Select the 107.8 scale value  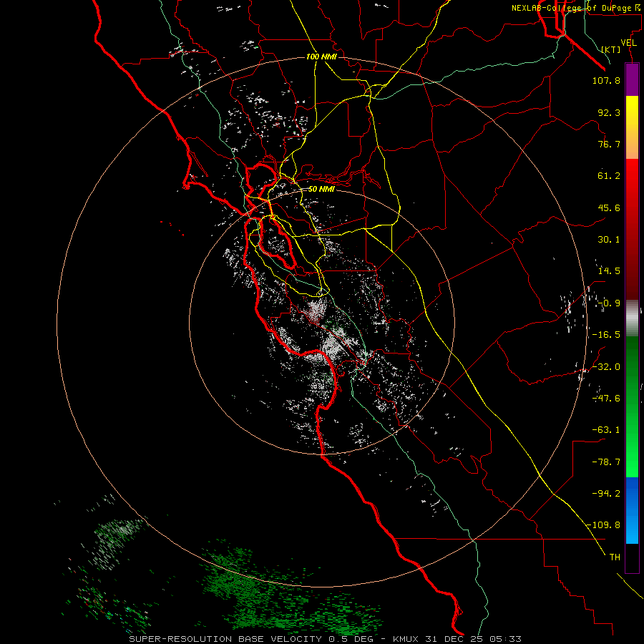click(x=606, y=80)
